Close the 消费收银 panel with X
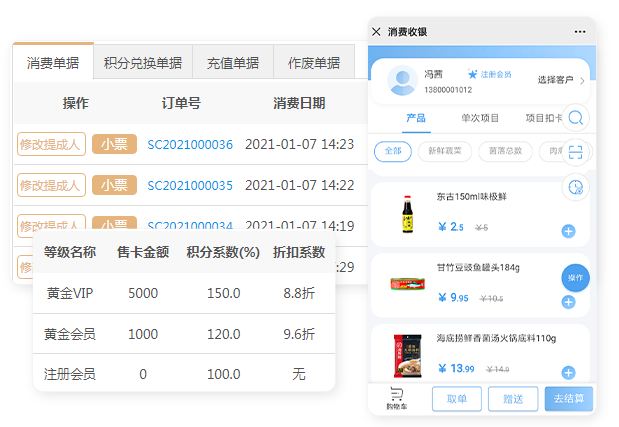The width and height of the screenshot is (619, 427). pyautogui.click(x=376, y=32)
